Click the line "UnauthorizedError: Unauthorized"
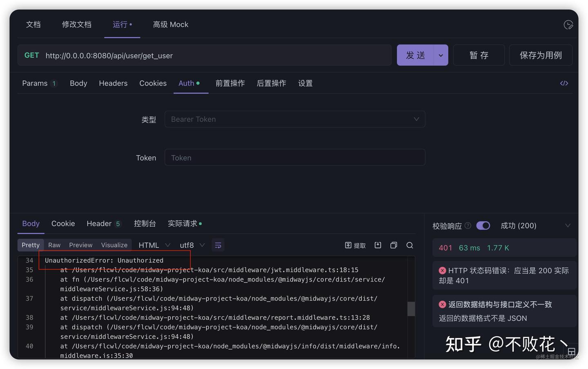588x369 pixels. coord(104,260)
